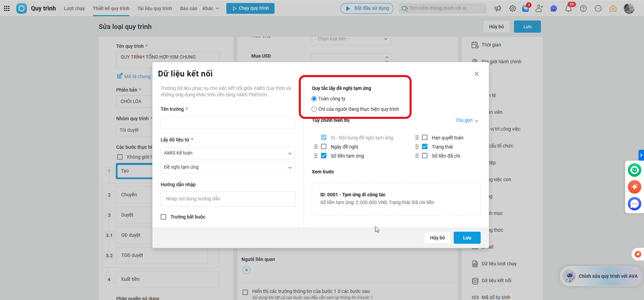
Task: Click Lưu in the dialog footer
Action: coord(467,238)
